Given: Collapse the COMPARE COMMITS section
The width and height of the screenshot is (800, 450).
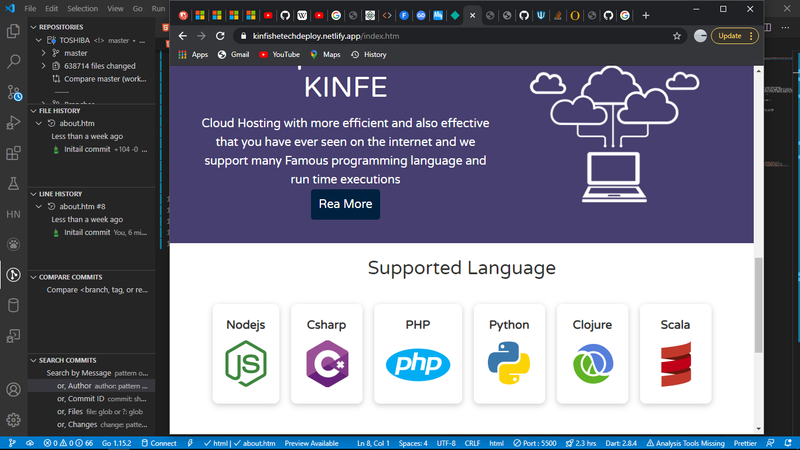Looking at the screenshot, I should [x=33, y=277].
